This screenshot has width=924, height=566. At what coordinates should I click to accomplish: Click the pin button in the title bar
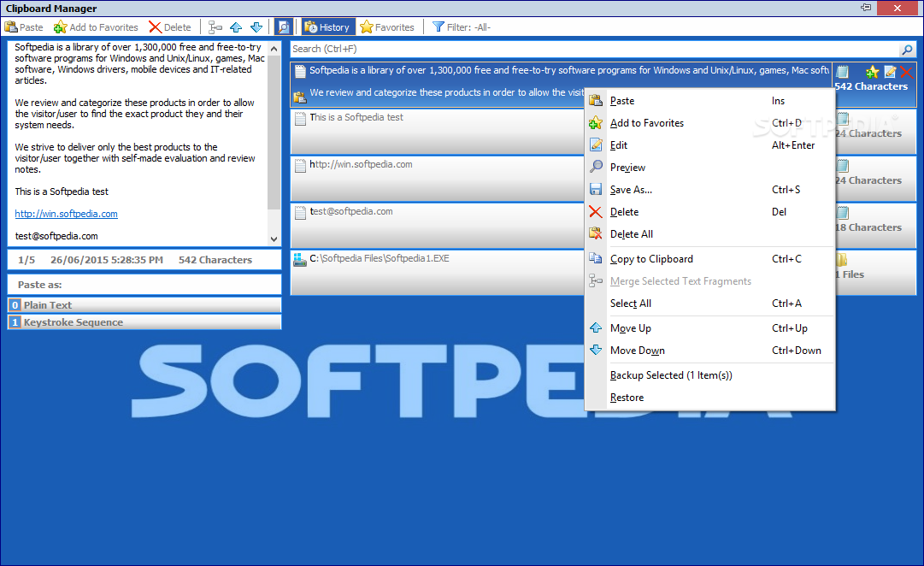coord(866,8)
